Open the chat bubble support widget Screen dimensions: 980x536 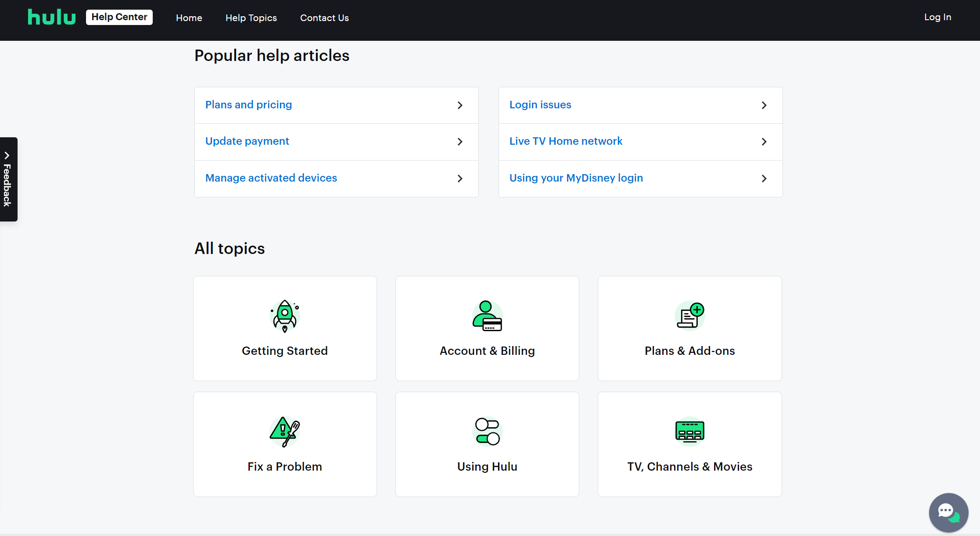pyautogui.click(x=948, y=512)
